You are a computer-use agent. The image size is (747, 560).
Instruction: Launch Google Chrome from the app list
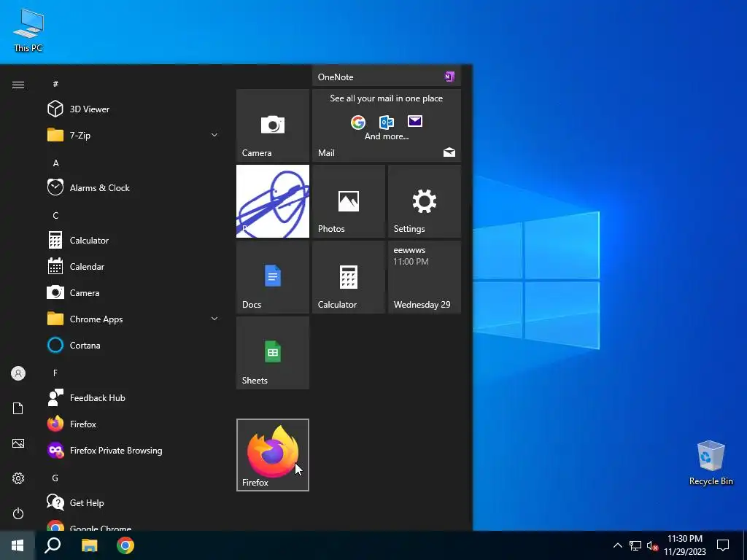point(133,525)
